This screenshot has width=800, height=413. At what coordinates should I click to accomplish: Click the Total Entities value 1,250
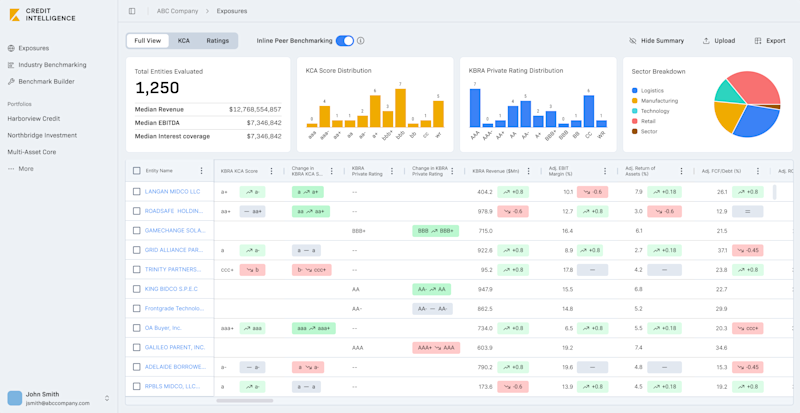point(157,88)
